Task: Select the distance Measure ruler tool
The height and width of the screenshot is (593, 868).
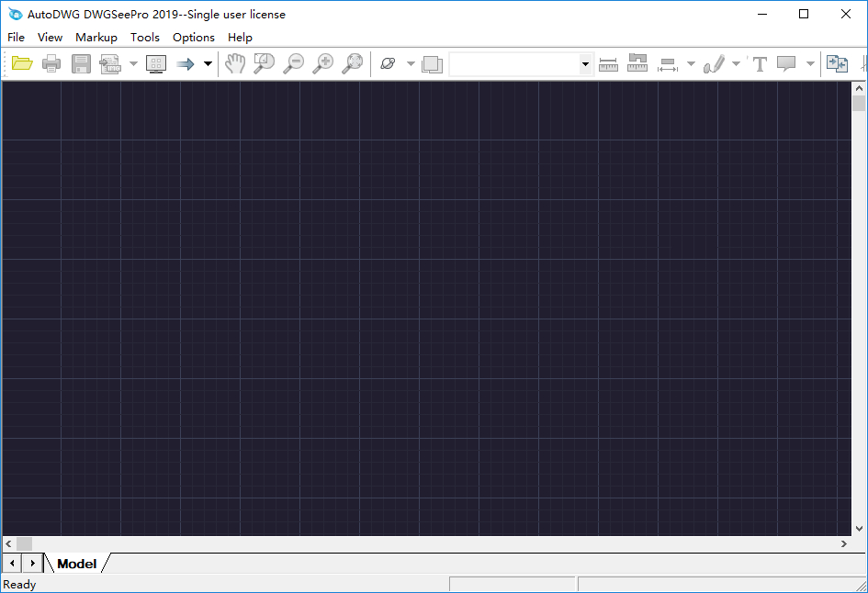Action: pos(608,63)
